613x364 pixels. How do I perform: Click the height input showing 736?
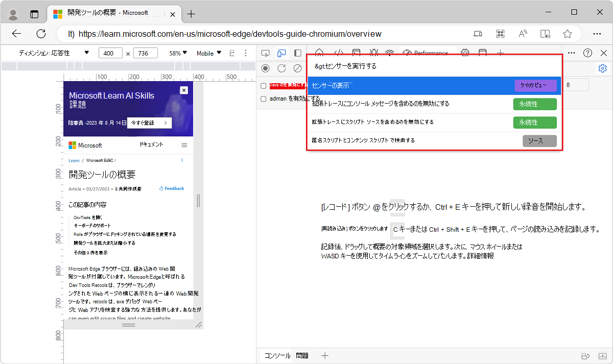tap(145, 53)
